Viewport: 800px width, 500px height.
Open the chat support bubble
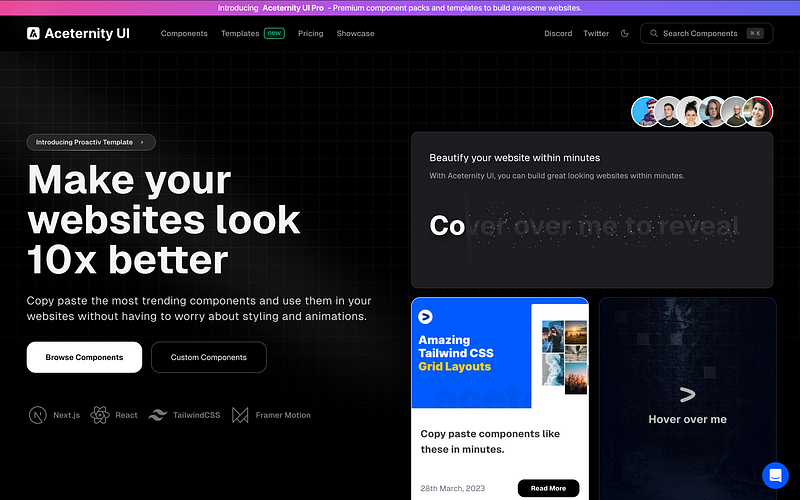775,476
